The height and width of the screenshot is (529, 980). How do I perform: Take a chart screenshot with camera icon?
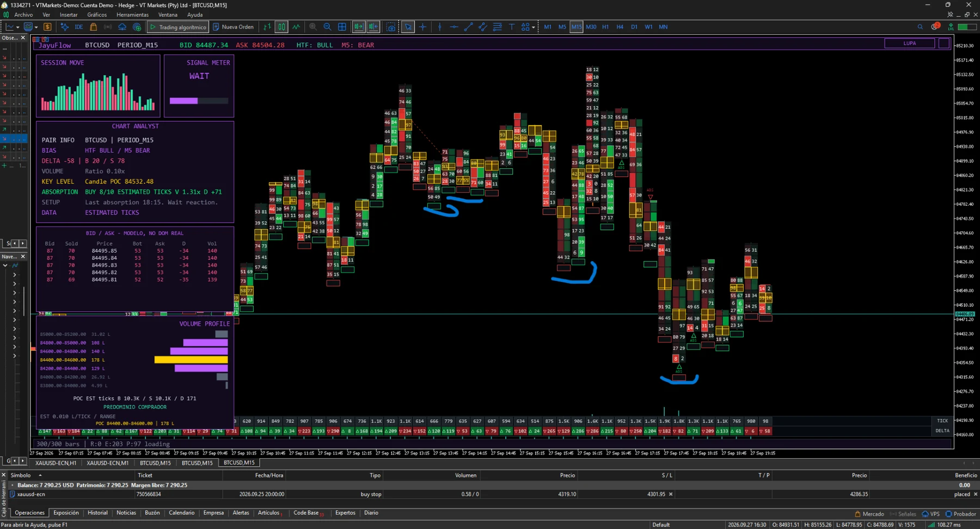click(391, 27)
